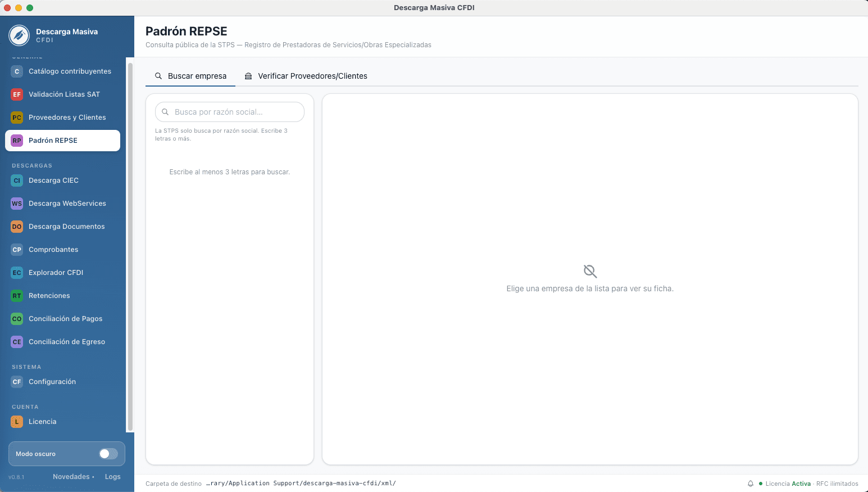Viewport: 868px width, 492px height.
Task: Click the sidebar vertical scrollbar
Action: tap(130, 246)
